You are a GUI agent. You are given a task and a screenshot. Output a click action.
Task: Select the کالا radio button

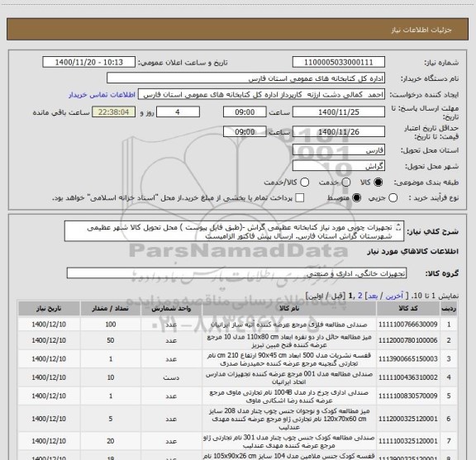click(378, 183)
